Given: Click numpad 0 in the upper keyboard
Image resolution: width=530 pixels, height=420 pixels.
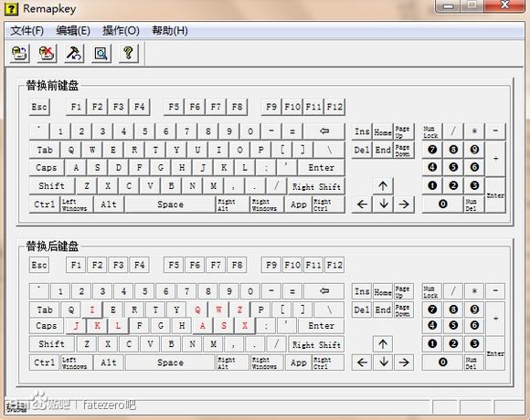Looking at the screenshot, I should pos(442,204).
